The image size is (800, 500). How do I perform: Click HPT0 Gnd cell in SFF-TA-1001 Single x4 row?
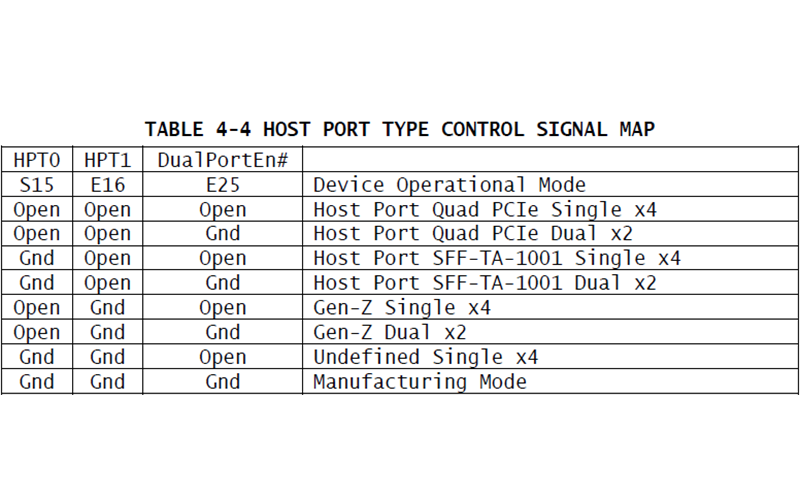[x=37, y=258]
